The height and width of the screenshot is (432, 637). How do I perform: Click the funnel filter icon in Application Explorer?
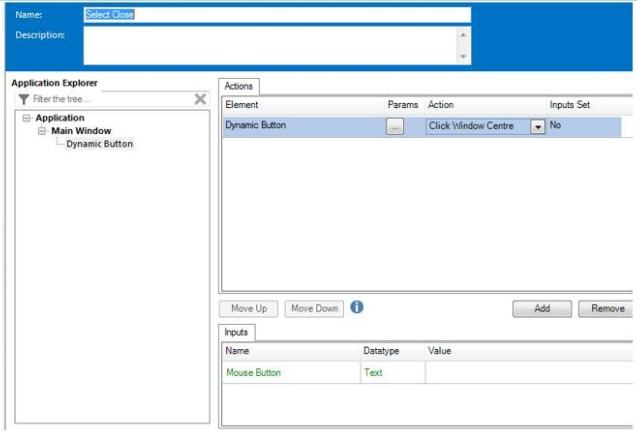(x=24, y=100)
